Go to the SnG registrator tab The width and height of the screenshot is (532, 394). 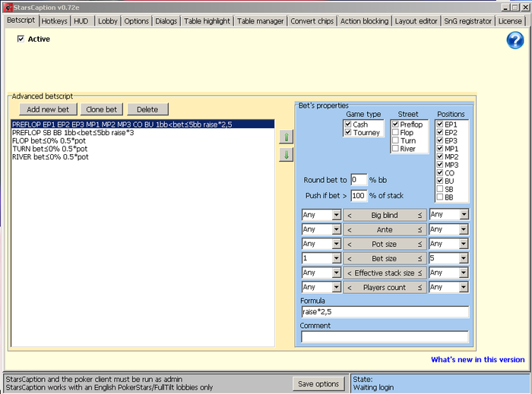(468, 21)
